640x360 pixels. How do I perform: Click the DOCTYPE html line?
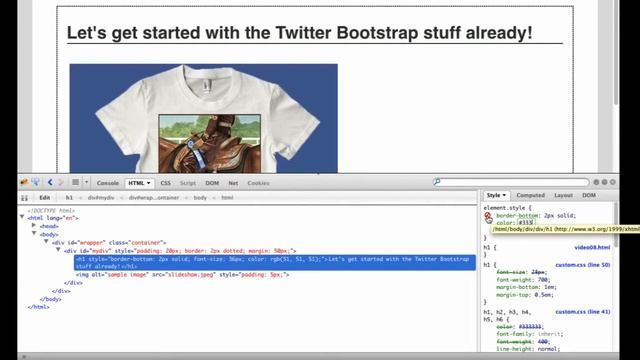51,211
